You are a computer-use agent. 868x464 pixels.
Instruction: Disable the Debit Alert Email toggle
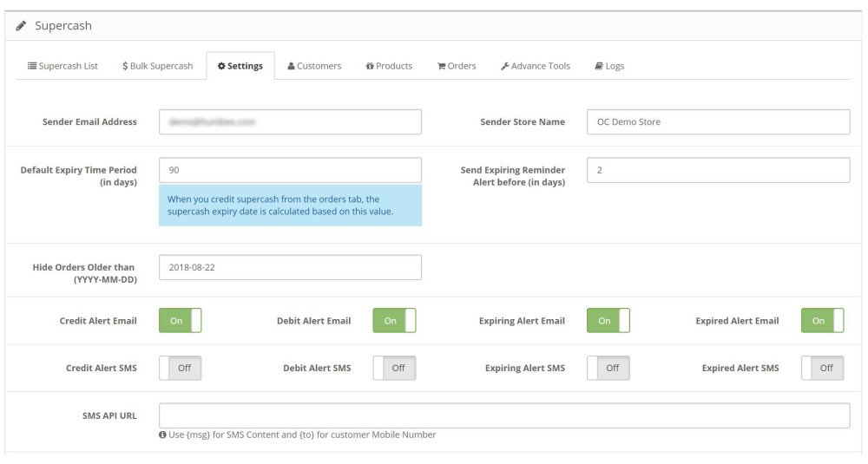[x=394, y=321]
